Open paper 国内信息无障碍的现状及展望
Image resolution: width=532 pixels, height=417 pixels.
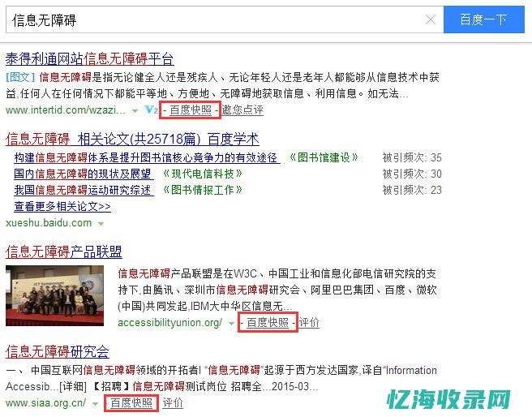coord(84,174)
